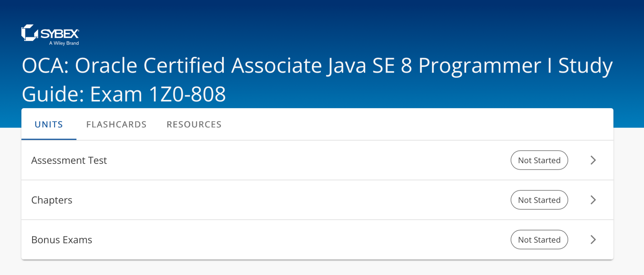This screenshot has width=644, height=275.
Task: Select the UNITS tab
Action: tap(48, 124)
